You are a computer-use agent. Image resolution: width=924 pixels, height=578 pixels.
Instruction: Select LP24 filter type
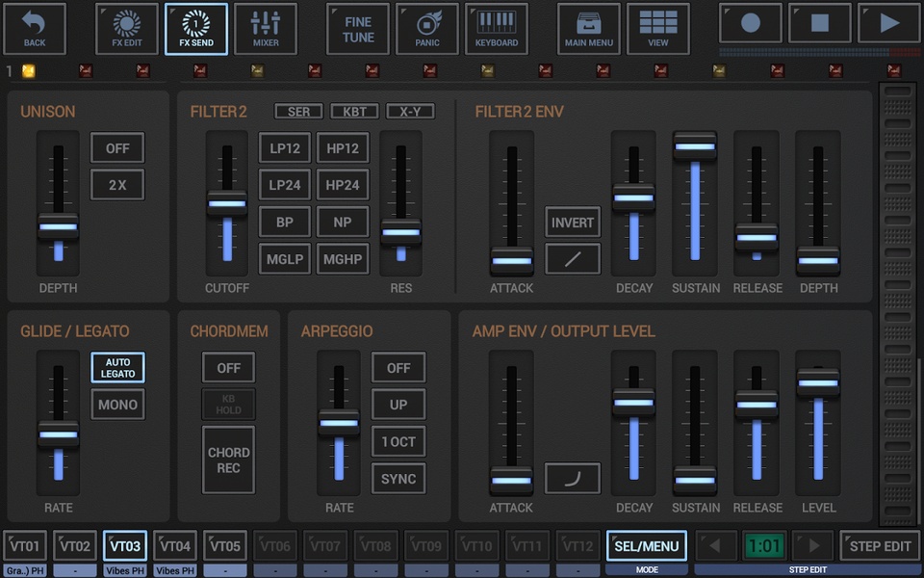[285, 185]
